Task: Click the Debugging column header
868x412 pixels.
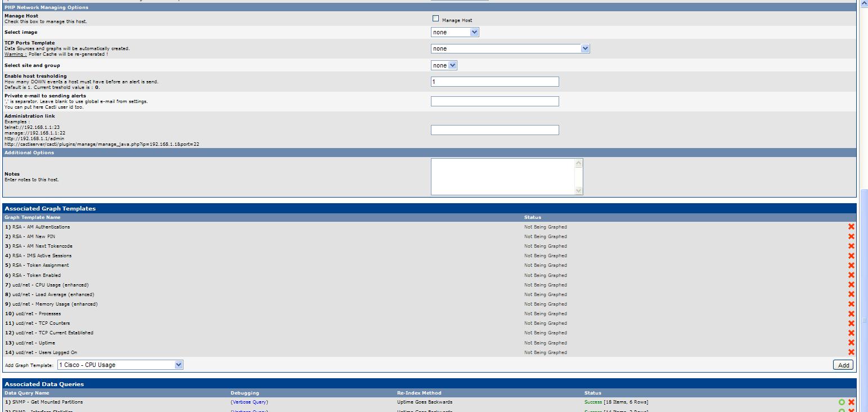Action: 245,393
